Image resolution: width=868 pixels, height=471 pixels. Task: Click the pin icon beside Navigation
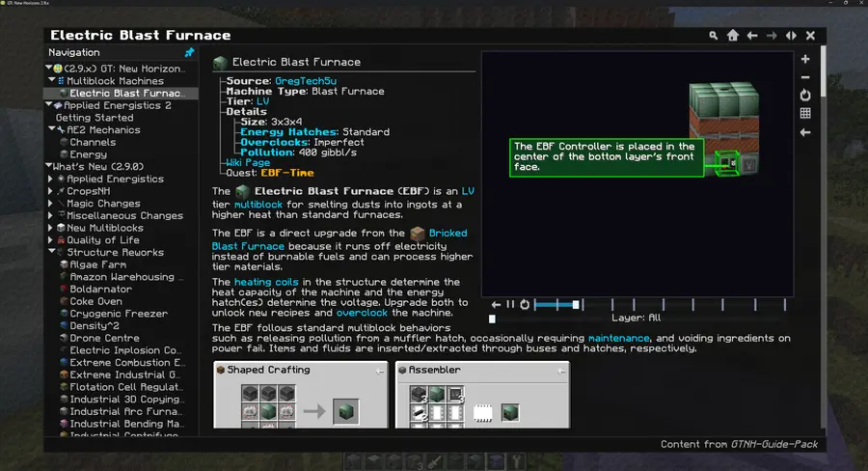pyautogui.click(x=189, y=52)
